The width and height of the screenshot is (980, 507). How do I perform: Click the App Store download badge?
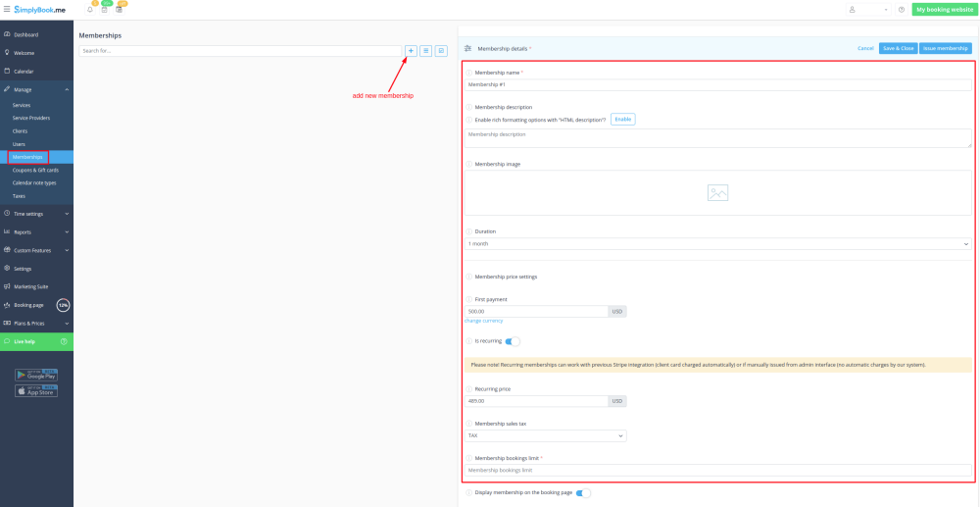click(36, 390)
